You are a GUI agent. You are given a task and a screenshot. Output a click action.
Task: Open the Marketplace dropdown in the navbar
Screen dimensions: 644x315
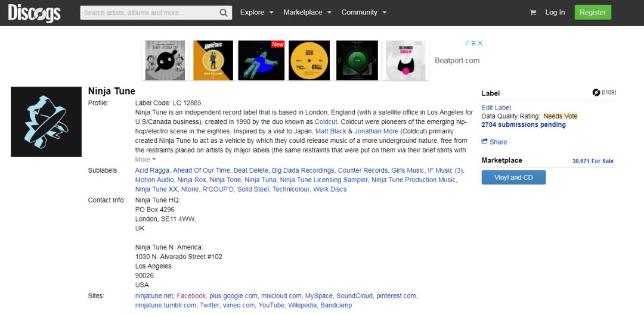pyautogui.click(x=307, y=13)
